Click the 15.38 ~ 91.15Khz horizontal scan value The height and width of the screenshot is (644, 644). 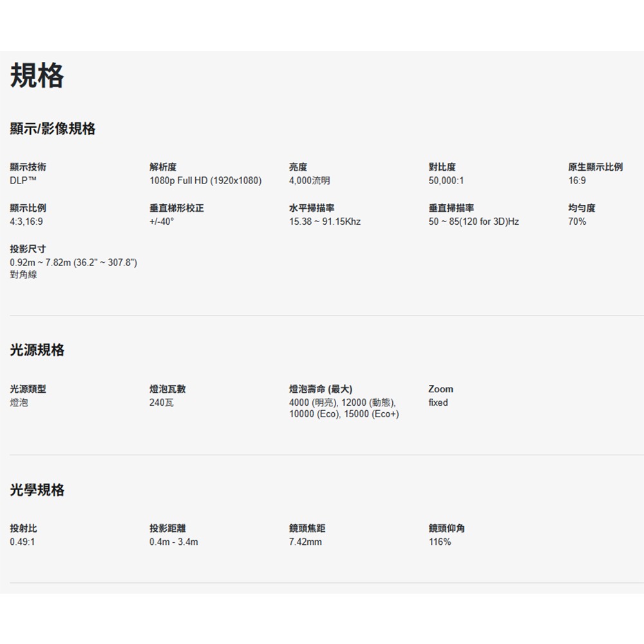[x=325, y=222]
